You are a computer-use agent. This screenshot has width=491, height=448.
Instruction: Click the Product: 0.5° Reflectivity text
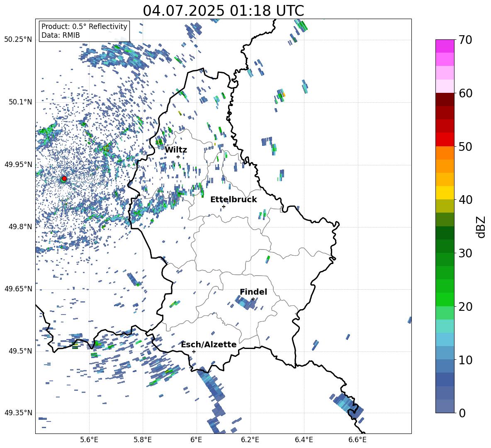84,26
